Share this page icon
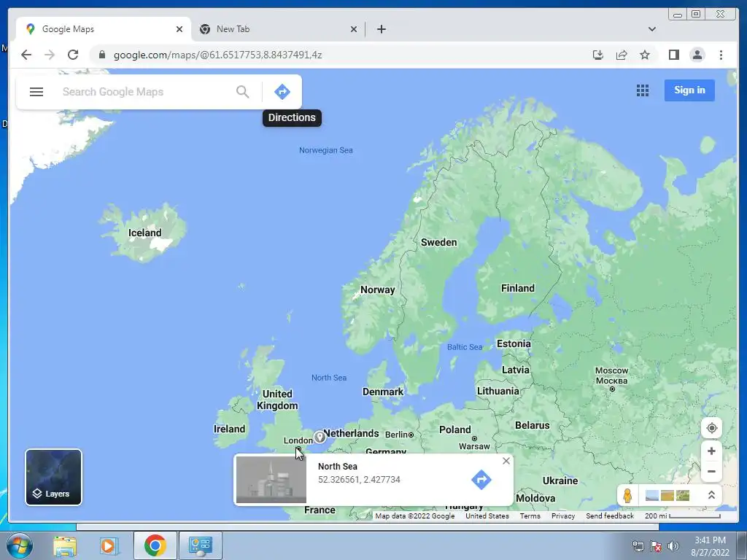 click(x=622, y=55)
